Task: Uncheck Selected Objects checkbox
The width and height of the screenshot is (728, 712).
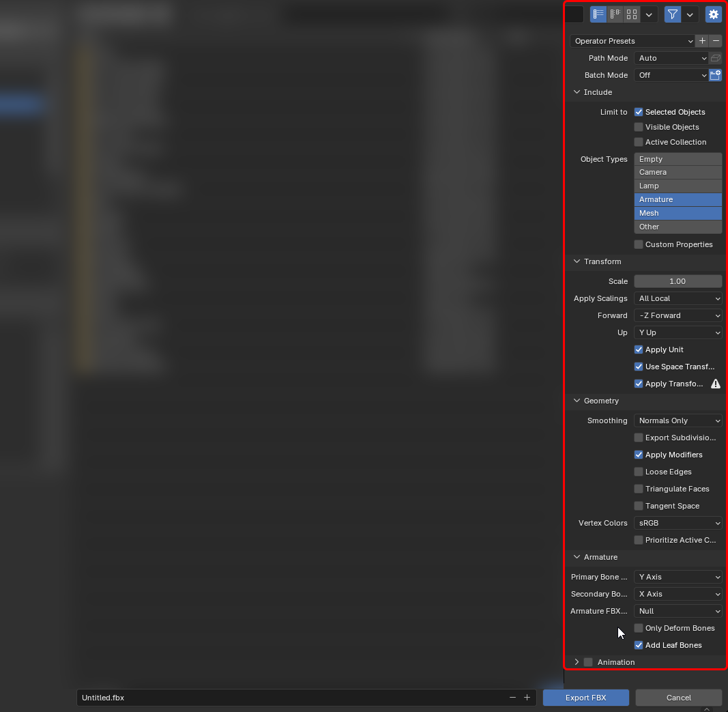Action: pos(639,112)
